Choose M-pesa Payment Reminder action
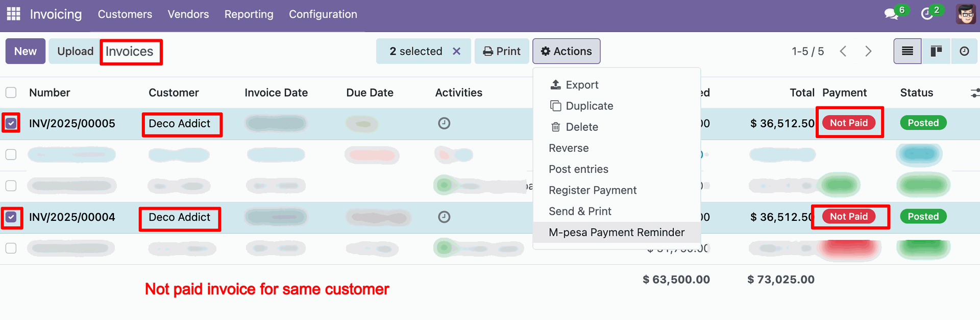 pyautogui.click(x=616, y=233)
